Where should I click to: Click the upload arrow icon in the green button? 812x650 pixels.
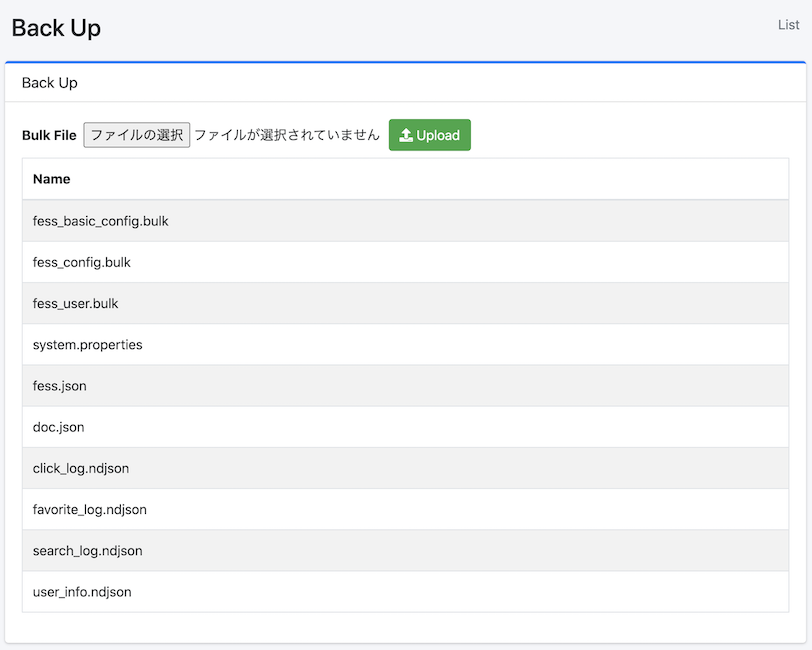point(406,136)
